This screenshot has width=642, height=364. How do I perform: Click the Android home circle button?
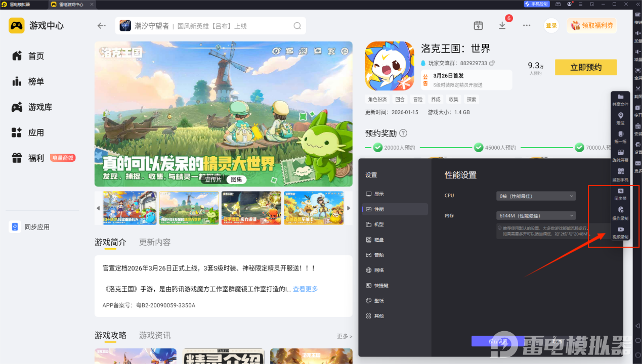[x=638, y=340]
